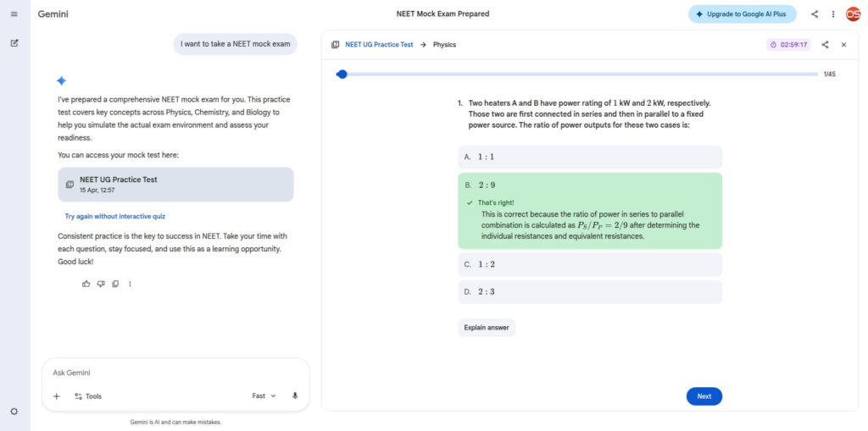Start a new chat with pencil icon

pyautogui.click(x=14, y=42)
